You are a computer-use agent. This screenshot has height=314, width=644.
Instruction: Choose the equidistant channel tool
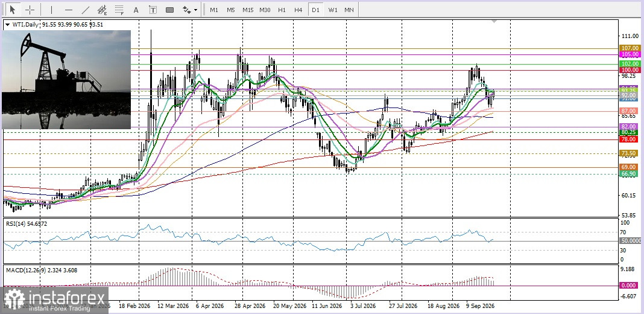103,10
